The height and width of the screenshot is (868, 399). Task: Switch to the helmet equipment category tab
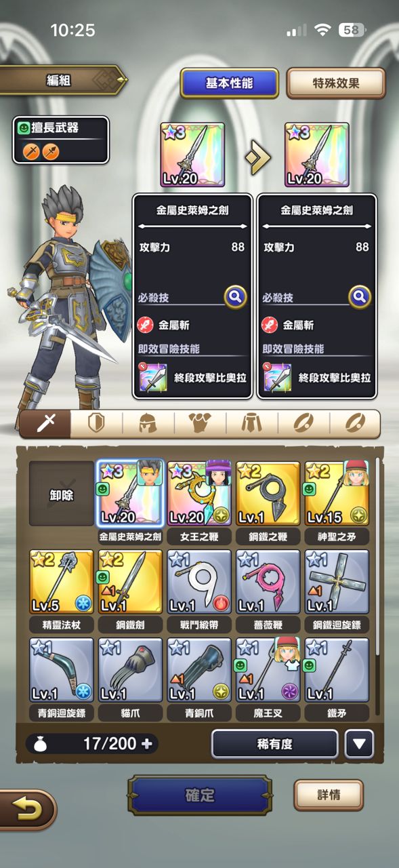(x=148, y=424)
